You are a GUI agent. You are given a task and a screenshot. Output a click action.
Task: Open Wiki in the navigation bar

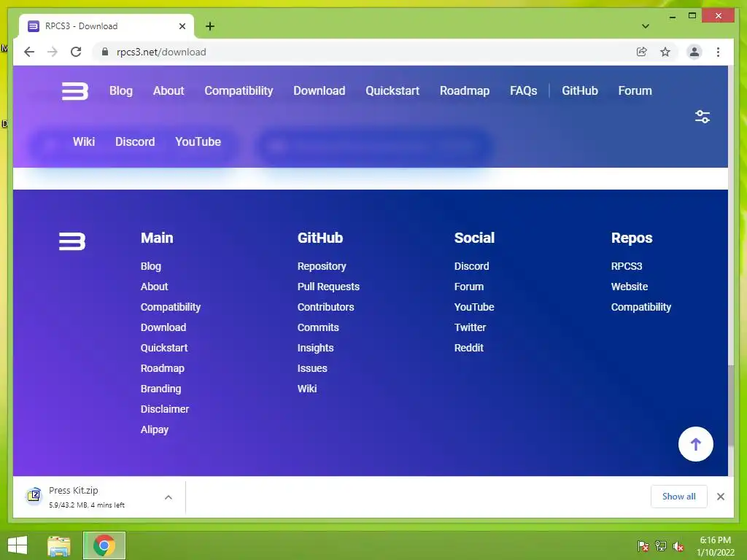(84, 141)
